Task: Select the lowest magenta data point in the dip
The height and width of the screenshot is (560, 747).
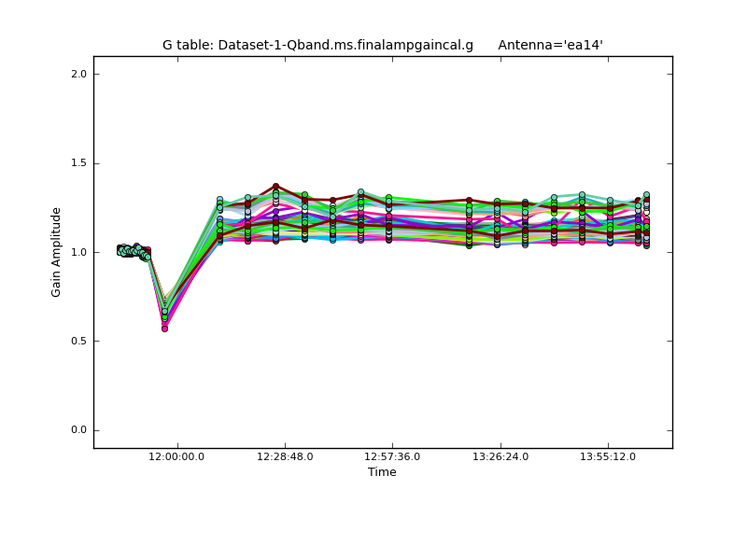Action: coord(164,329)
